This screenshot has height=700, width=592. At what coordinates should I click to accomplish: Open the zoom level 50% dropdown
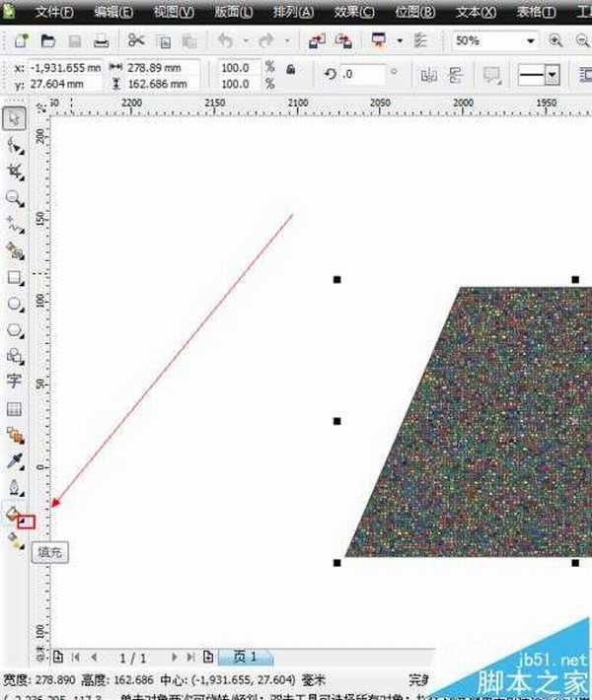pos(531,41)
